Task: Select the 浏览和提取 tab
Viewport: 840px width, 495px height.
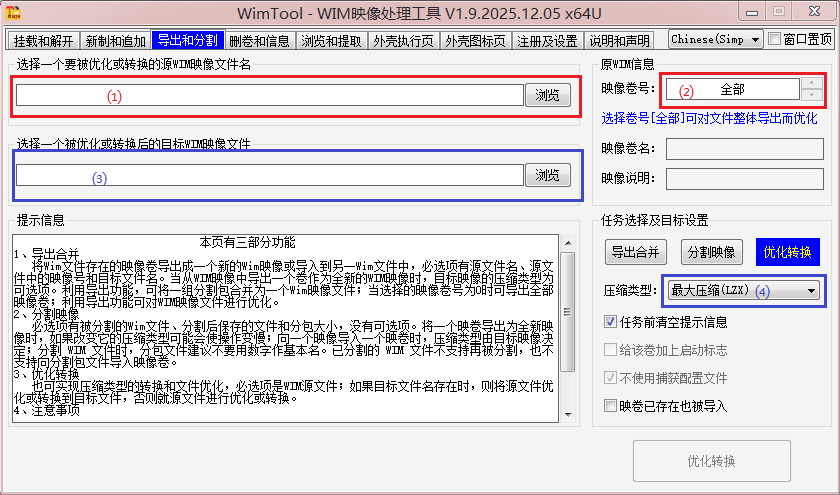Action: point(331,41)
